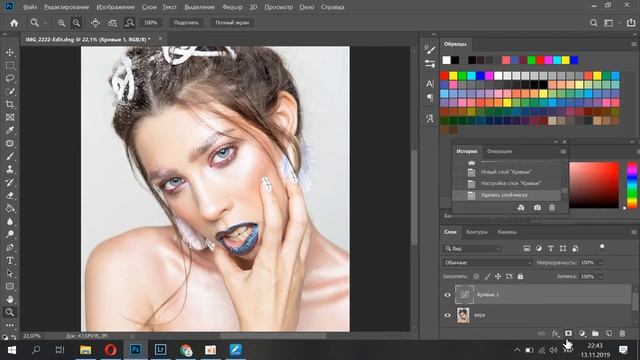The image size is (640, 360).
Task: Open Lightroom from the Windows taskbar
Action: point(160,350)
